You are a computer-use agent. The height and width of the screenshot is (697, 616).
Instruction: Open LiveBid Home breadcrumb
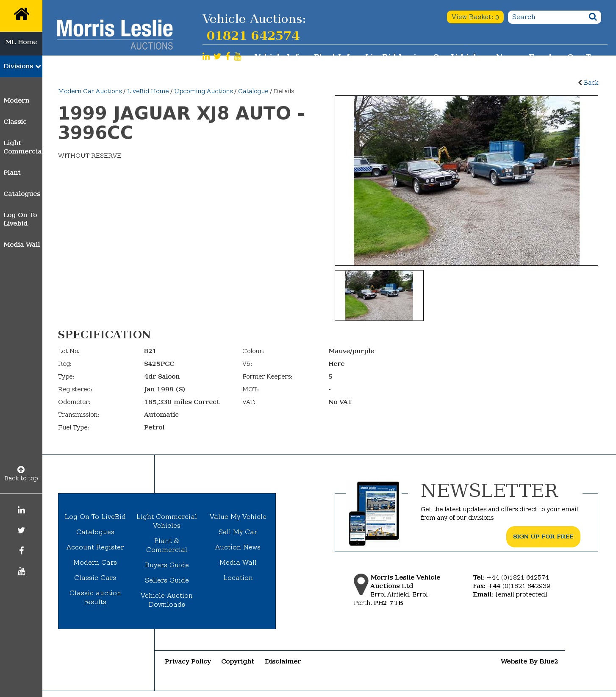148,91
